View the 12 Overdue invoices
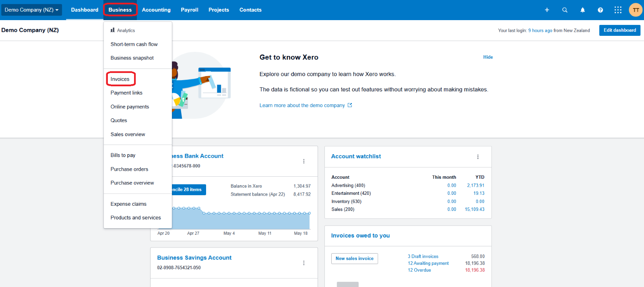This screenshot has width=644, height=287. point(419,270)
